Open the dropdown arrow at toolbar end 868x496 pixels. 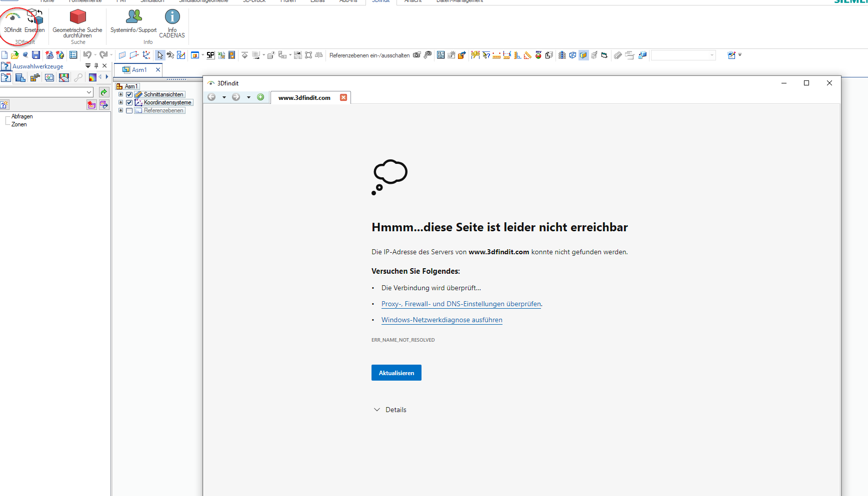point(740,54)
